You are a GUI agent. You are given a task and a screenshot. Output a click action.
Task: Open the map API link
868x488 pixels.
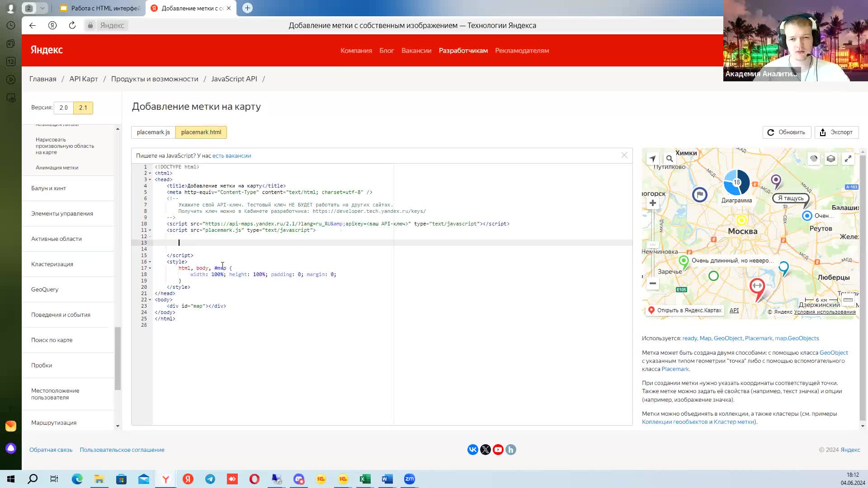click(734, 310)
